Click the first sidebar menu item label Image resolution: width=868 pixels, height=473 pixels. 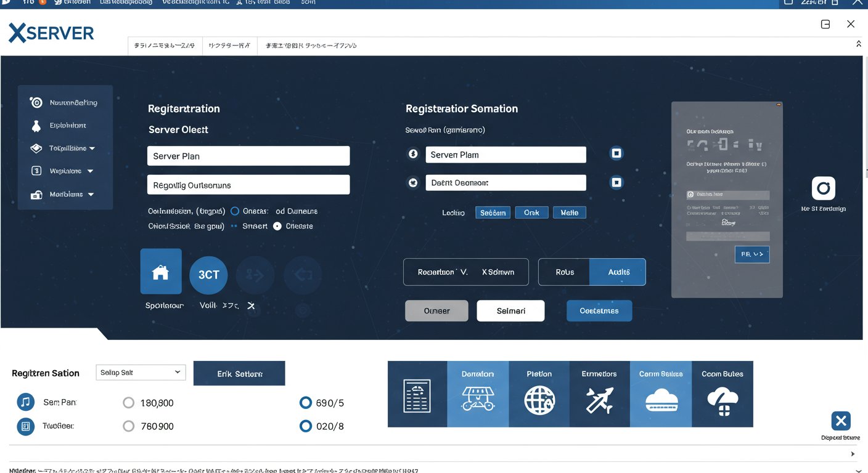[x=73, y=103]
